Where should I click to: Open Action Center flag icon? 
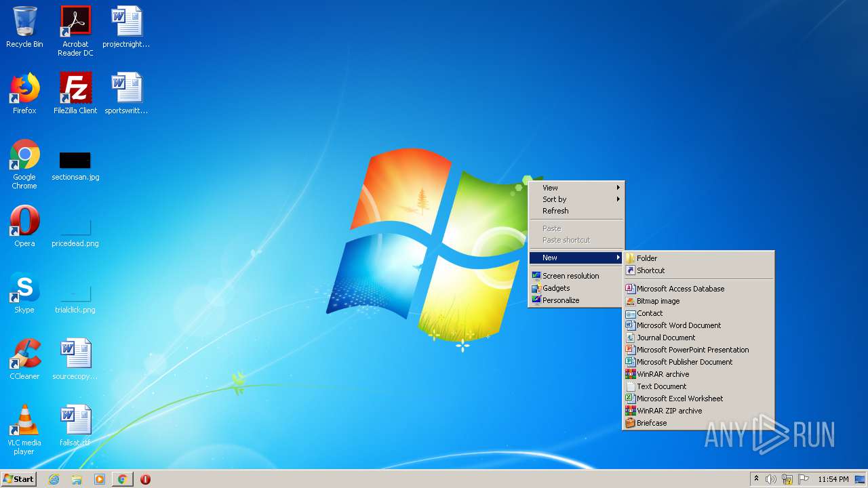click(x=804, y=479)
